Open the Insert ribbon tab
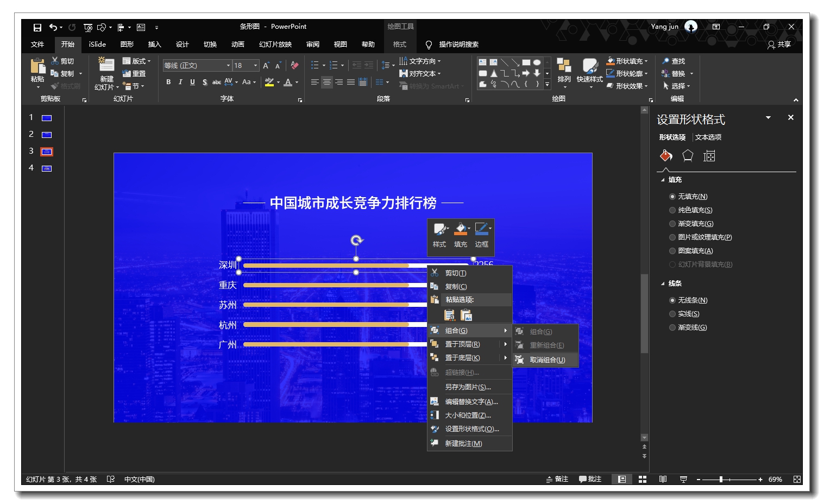 [x=155, y=45]
